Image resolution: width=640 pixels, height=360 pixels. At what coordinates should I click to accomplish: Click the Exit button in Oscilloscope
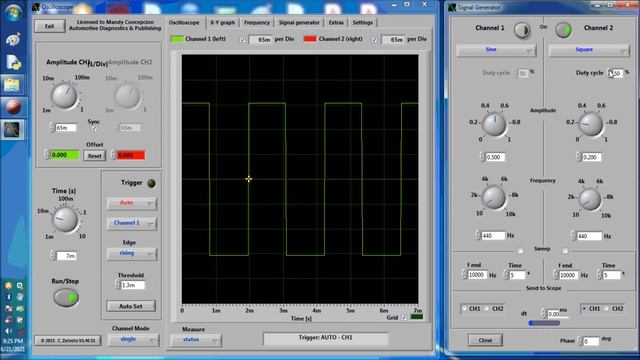point(49,26)
